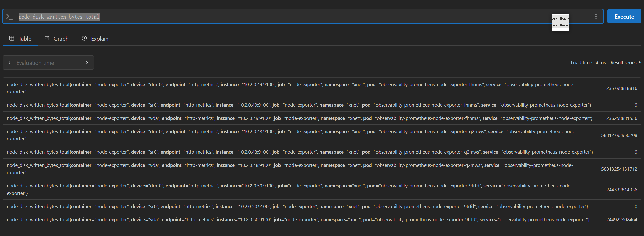Image resolution: width=644 pixels, height=236 pixels.
Task: Click the dm-0 series row for instance 10.2.0.50:9100
Action: [322, 190]
